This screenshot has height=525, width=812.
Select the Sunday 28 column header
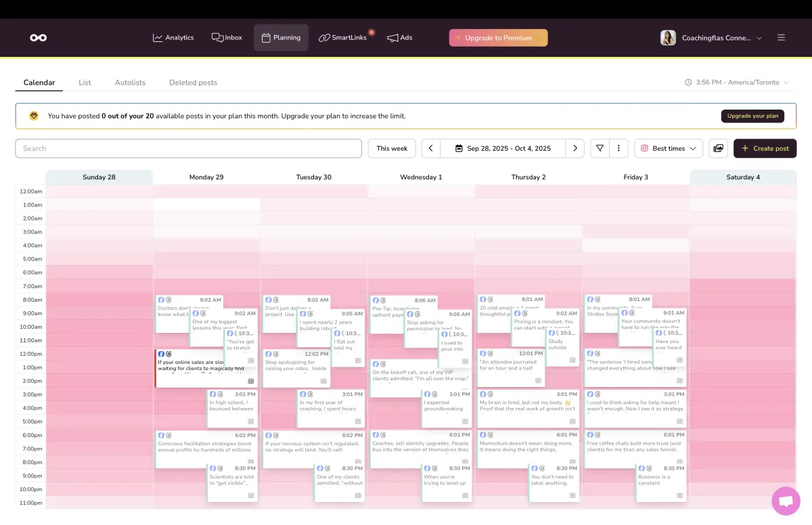click(x=99, y=177)
